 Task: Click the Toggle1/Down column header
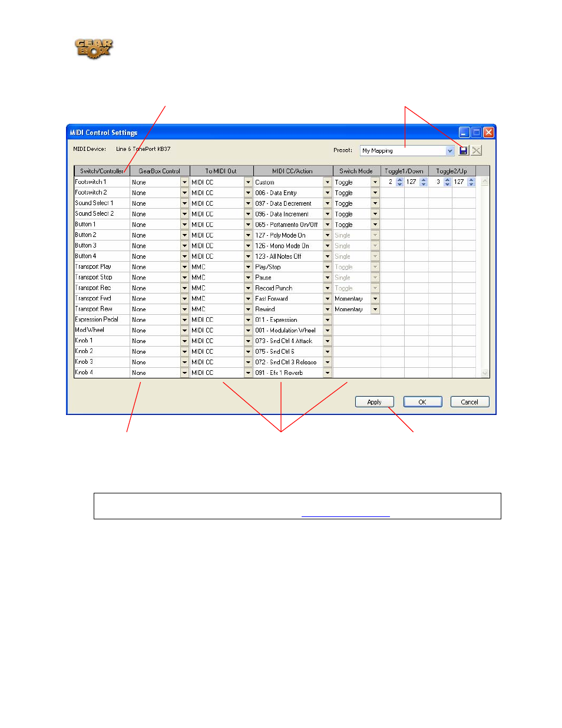point(404,171)
